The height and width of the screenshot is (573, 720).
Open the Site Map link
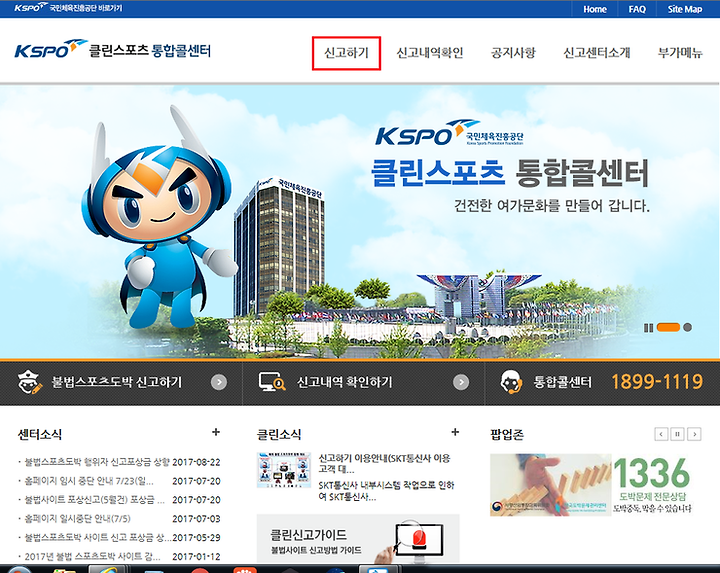(685, 9)
